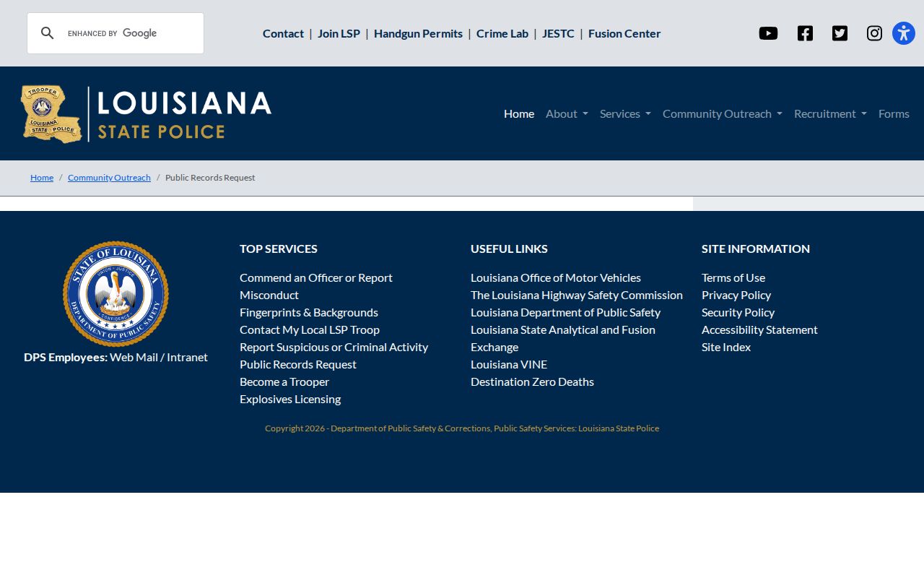Expand the Services dropdown menu
924x578 pixels.
point(625,113)
